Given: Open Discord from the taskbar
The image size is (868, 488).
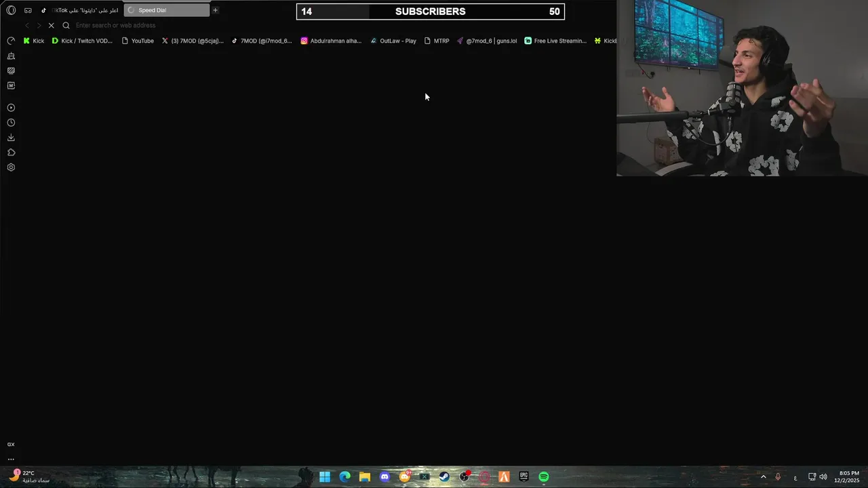Looking at the screenshot, I should tap(384, 476).
